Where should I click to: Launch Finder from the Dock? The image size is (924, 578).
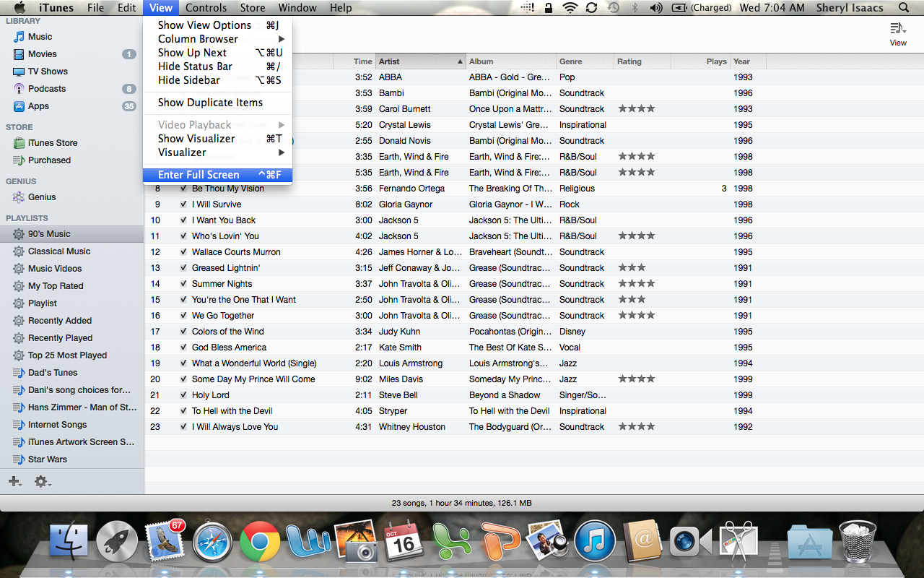tap(69, 542)
